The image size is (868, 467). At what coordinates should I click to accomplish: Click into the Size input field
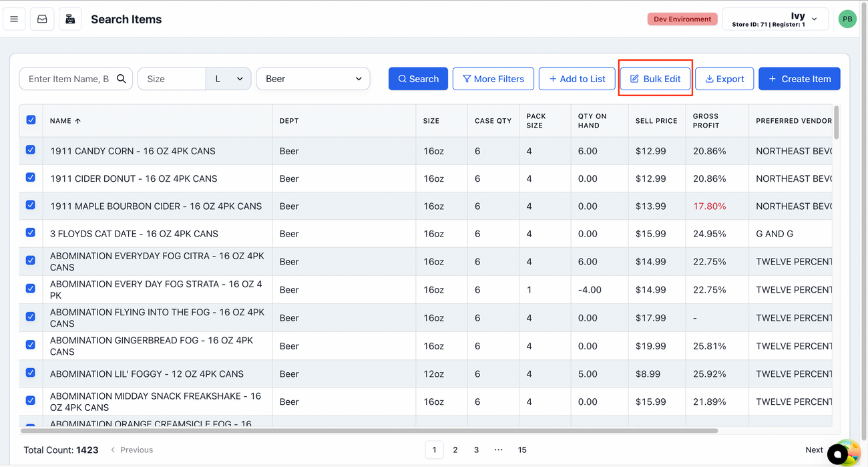pos(172,79)
